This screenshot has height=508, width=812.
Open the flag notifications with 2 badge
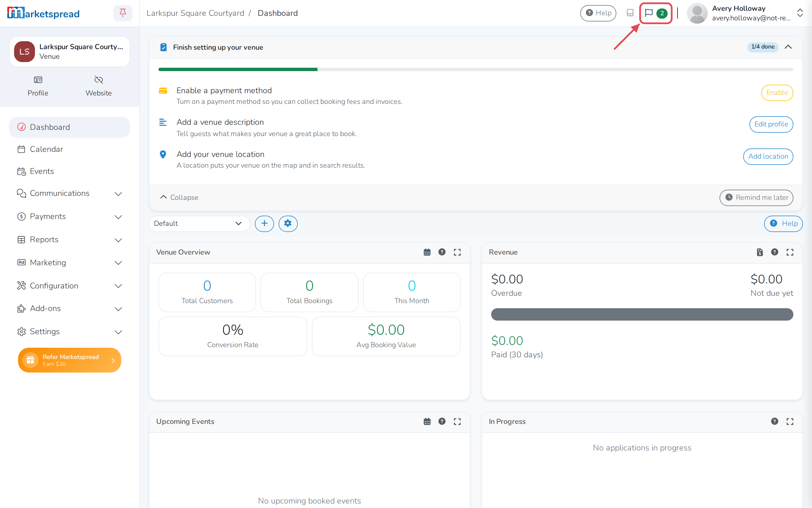[x=656, y=13]
